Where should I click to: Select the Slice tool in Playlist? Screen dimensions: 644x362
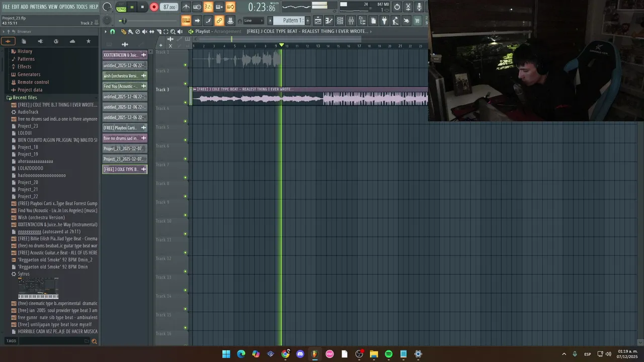point(158,32)
